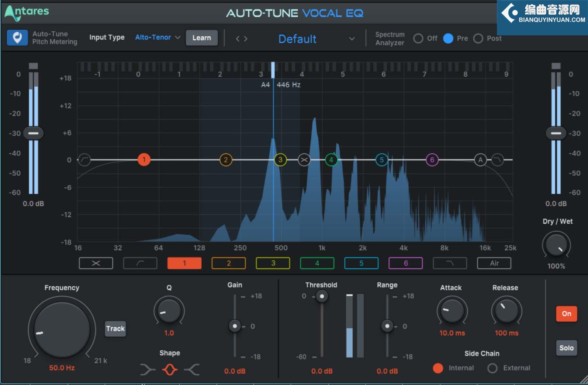588x385 pixels.
Task: Open the notch filter band tab
Action: (96, 263)
